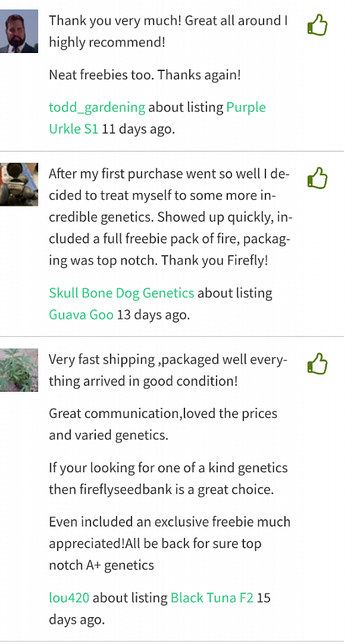Click the 'After my first purchase' review paragraph
The height and width of the screenshot is (644, 354).
pos(170,217)
